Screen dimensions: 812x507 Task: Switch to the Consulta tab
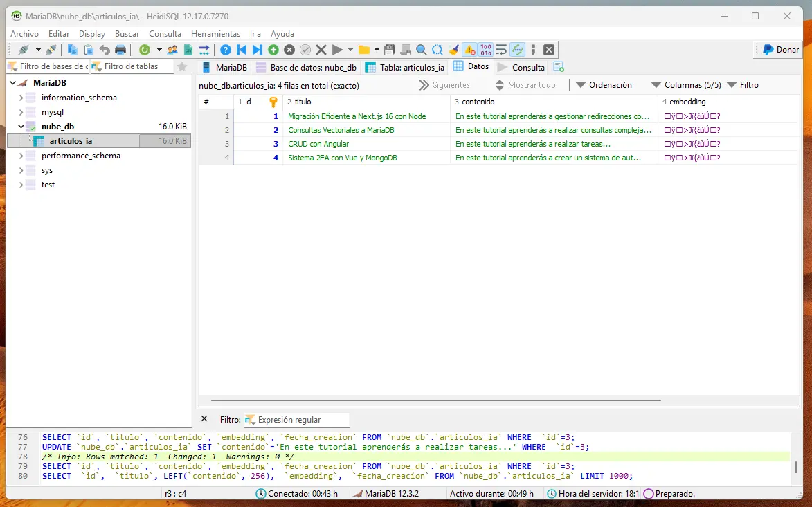[x=521, y=67]
